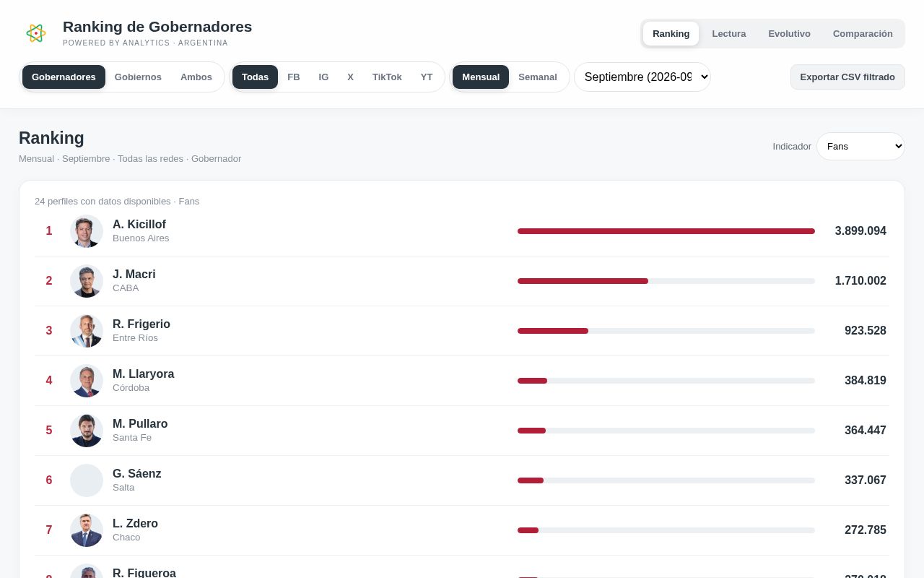
Task: Filter by FB network
Action: click(294, 77)
